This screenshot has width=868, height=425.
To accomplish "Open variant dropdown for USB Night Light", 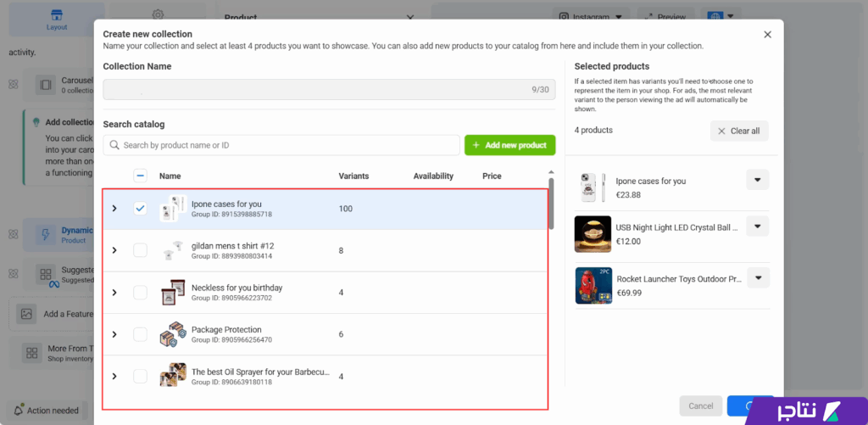I will click(x=757, y=226).
